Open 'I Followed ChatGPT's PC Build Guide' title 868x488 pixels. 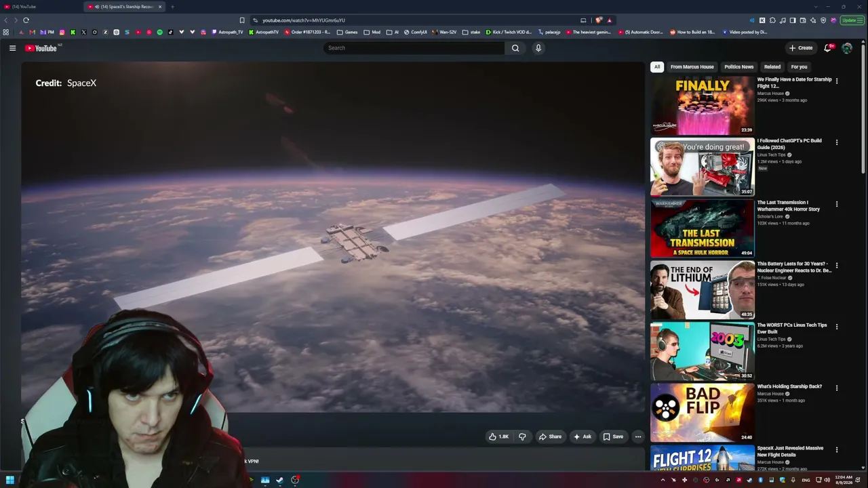point(789,144)
